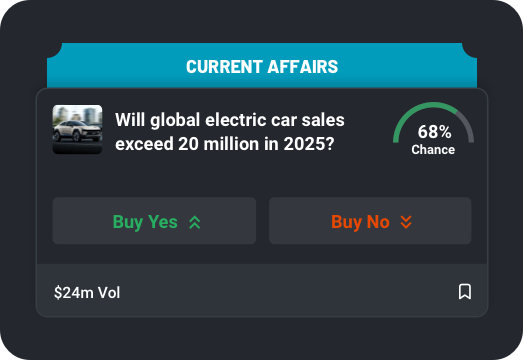Open the Current Affairs category banner
This screenshot has width=523, height=360.
tap(262, 66)
